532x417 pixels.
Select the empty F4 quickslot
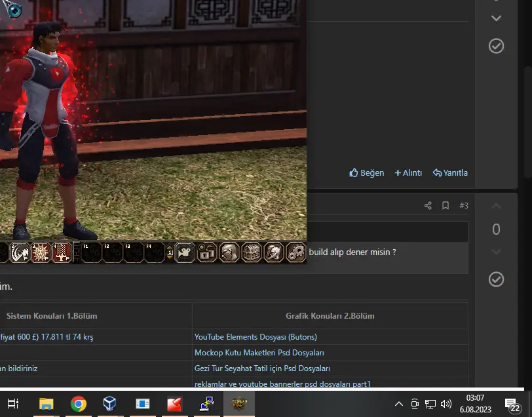[x=155, y=252]
